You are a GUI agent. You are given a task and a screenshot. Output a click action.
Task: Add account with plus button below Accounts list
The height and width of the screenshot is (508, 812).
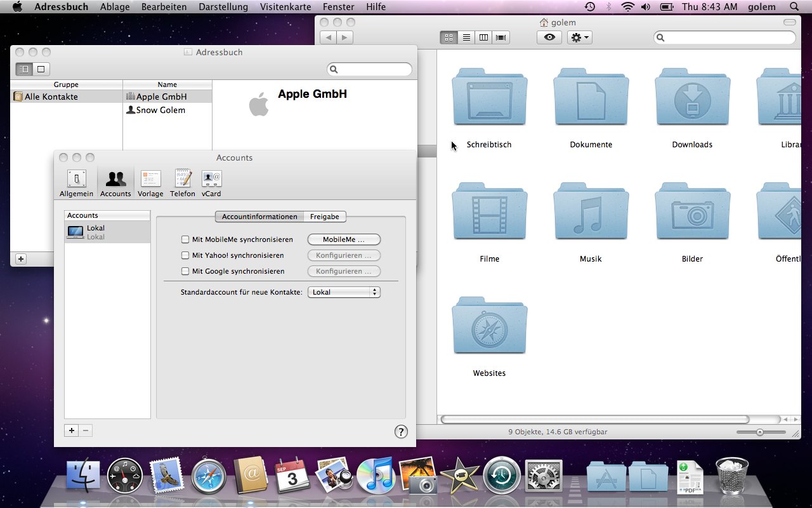pos(72,431)
